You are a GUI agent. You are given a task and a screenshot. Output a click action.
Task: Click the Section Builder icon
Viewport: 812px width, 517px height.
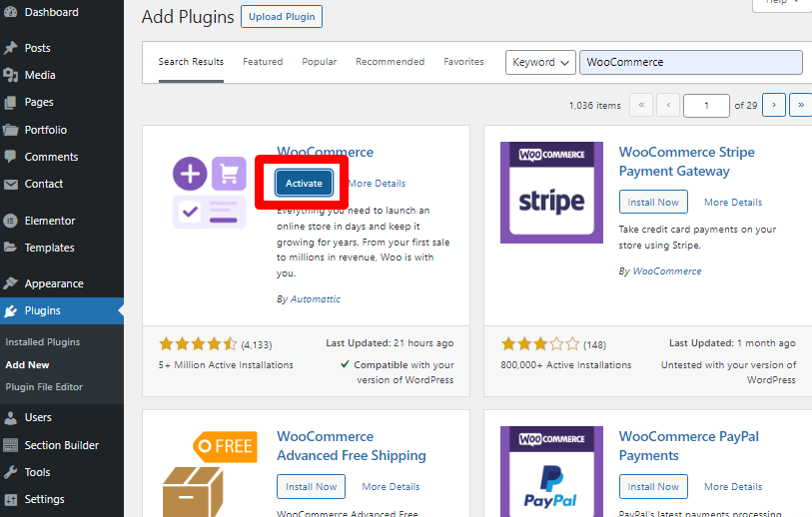point(10,445)
